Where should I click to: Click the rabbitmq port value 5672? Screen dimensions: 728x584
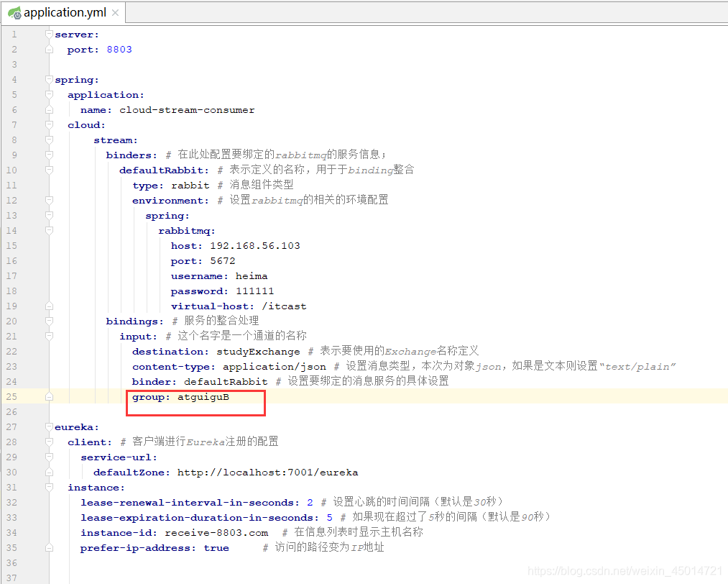(x=222, y=260)
